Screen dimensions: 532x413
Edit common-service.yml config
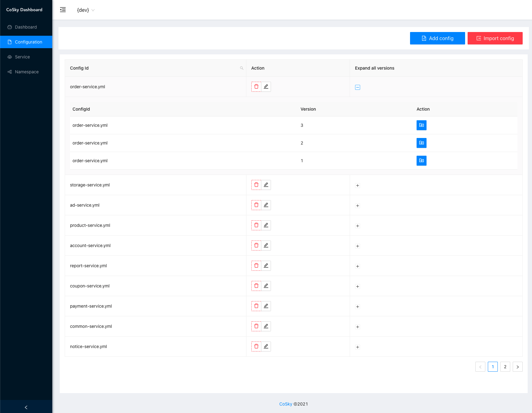pyautogui.click(x=266, y=326)
